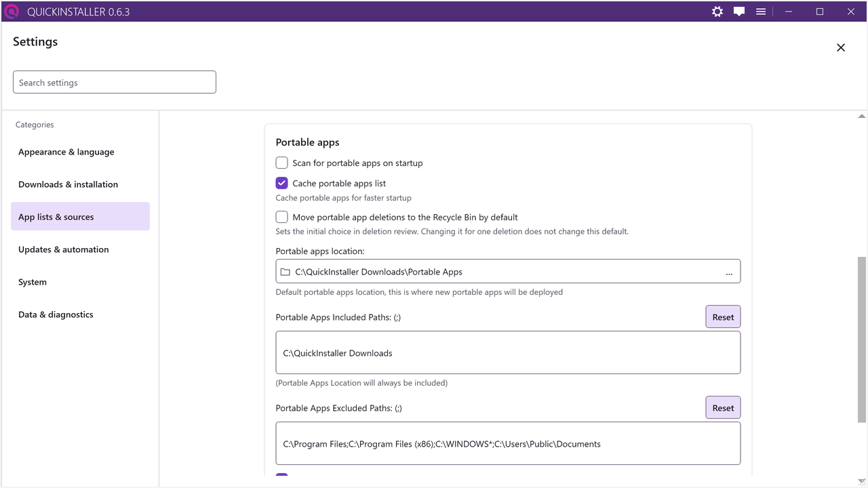The width and height of the screenshot is (868, 488).
Task: Click 'Portable Apps Location will always be included' note
Action: coord(361,383)
